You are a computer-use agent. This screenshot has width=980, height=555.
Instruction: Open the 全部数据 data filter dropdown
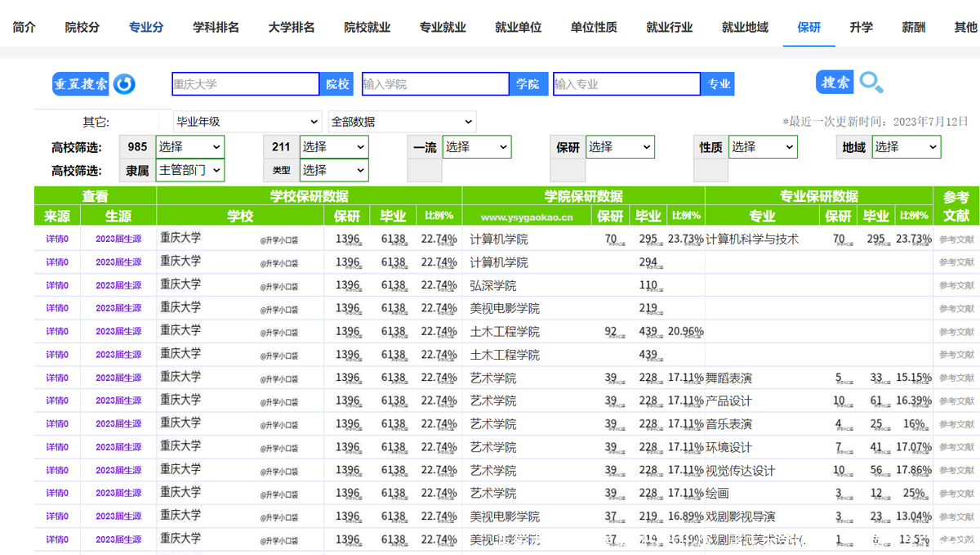[402, 121]
